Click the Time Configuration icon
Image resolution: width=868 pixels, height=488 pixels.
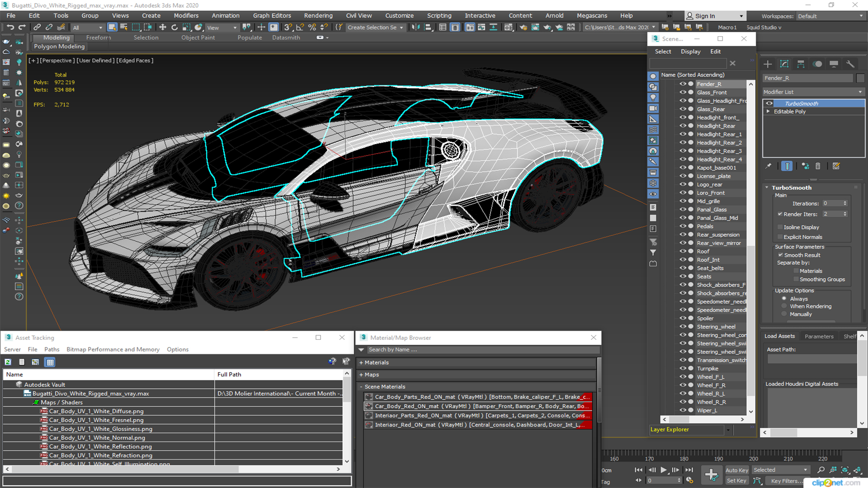click(689, 480)
